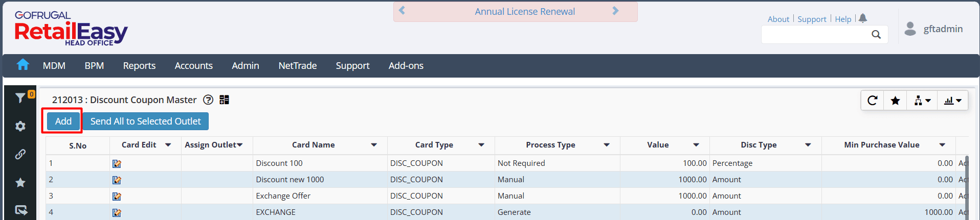Click Send All to Selected Outlet
Viewport: 980px width, 220px height.
[x=146, y=121]
